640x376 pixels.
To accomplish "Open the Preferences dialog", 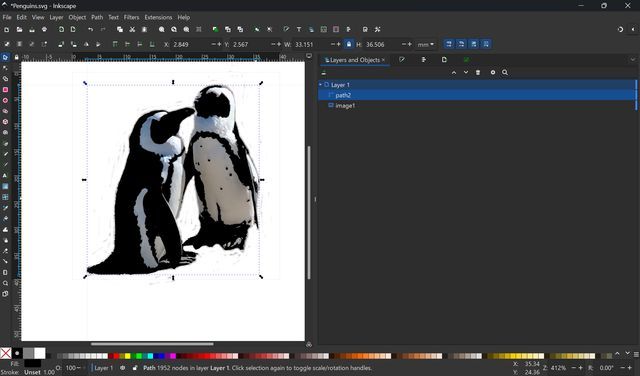I will (378, 29).
